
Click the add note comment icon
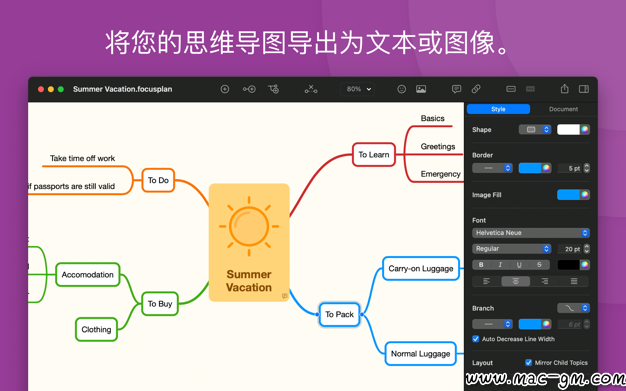point(456,89)
